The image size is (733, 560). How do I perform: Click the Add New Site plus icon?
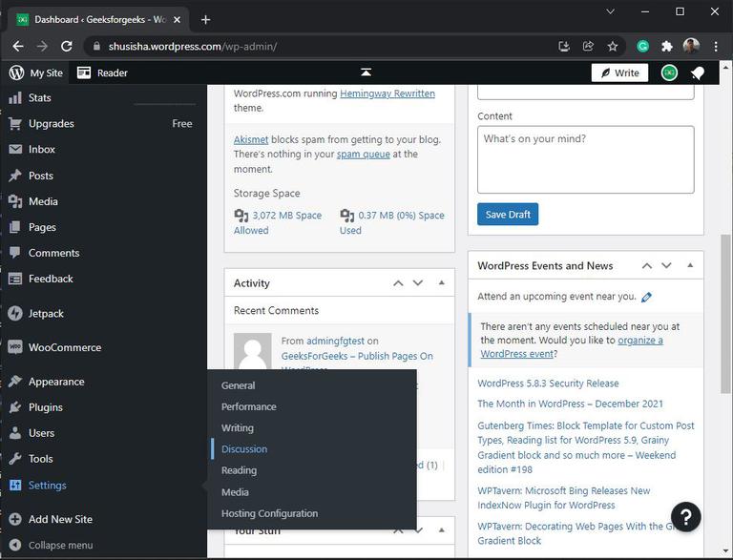pyautogui.click(x=15, y=519)
